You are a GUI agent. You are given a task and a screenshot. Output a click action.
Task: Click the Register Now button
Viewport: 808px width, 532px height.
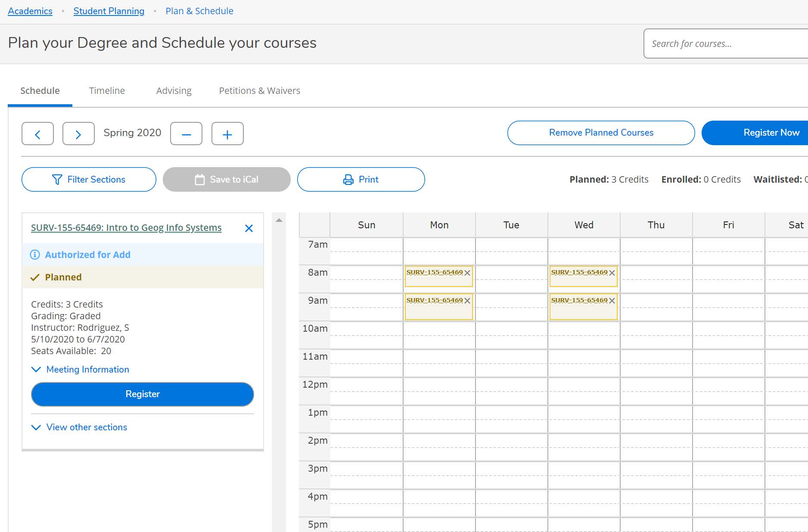click(771, 133)
